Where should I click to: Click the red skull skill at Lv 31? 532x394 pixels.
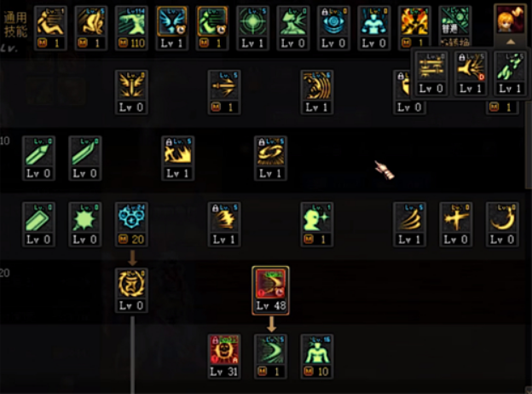tap(224, 356)
